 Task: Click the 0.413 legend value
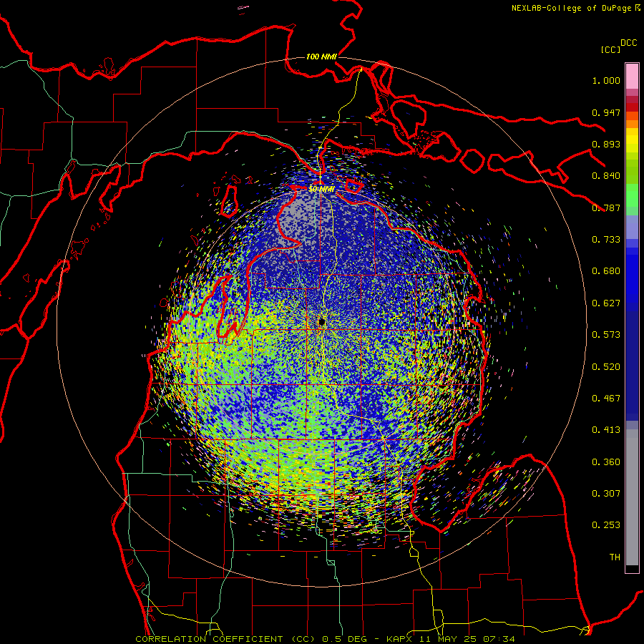point(606,430)
